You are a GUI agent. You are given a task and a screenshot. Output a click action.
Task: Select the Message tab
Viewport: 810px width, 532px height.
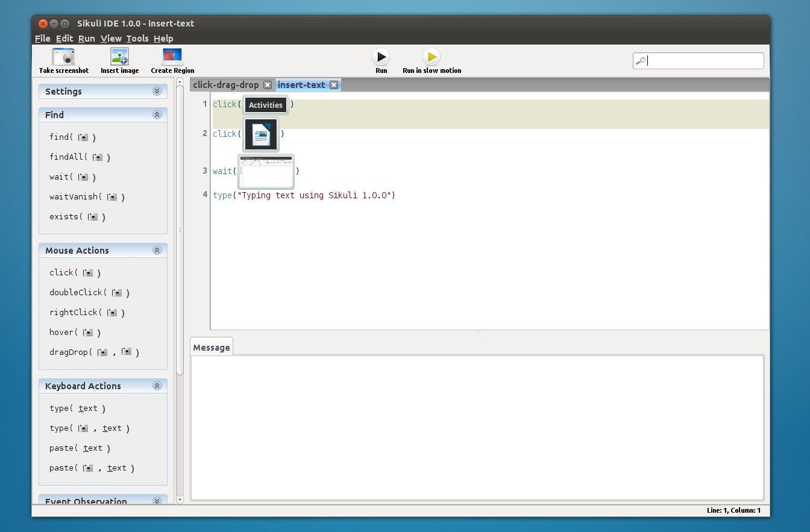pos(212,348)
